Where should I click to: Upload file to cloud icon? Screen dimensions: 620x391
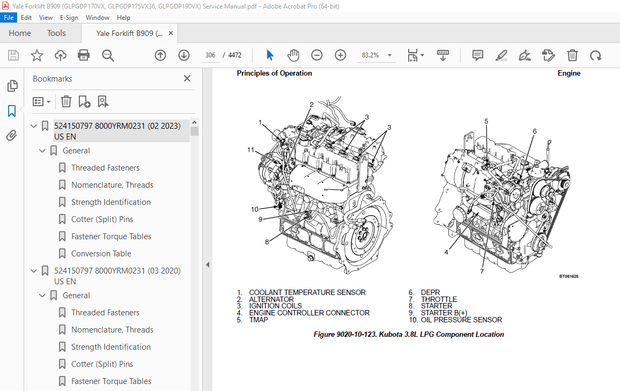pyautogui.click(x=60, y=55)
